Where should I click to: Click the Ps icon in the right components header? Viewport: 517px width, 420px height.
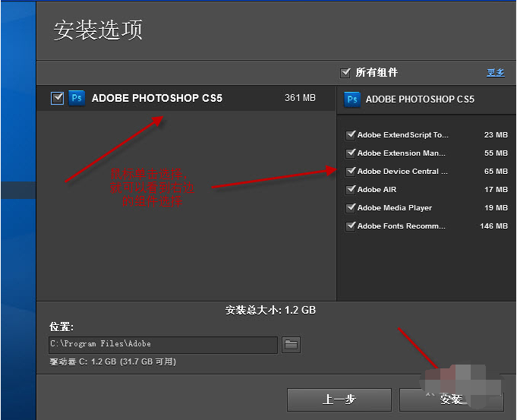point(352,99)
